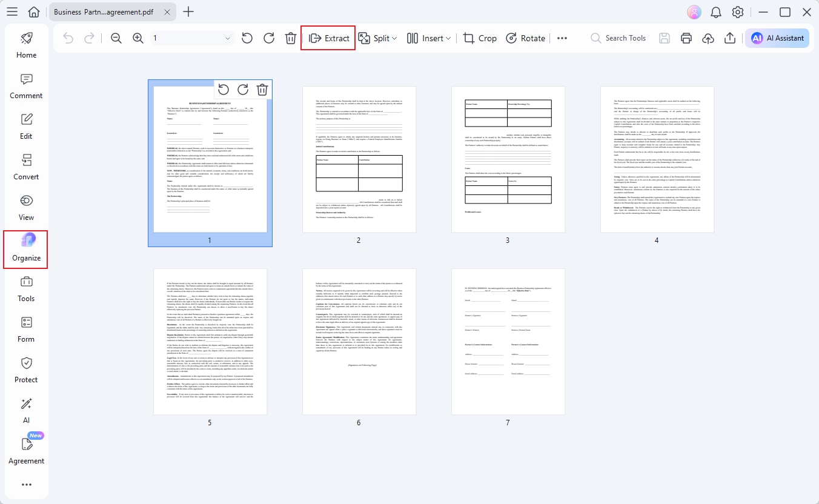Image resolution: width=819 pixels, height=504 pixels.
Task: Click the Extract button
Action: [x=328, y=38]
